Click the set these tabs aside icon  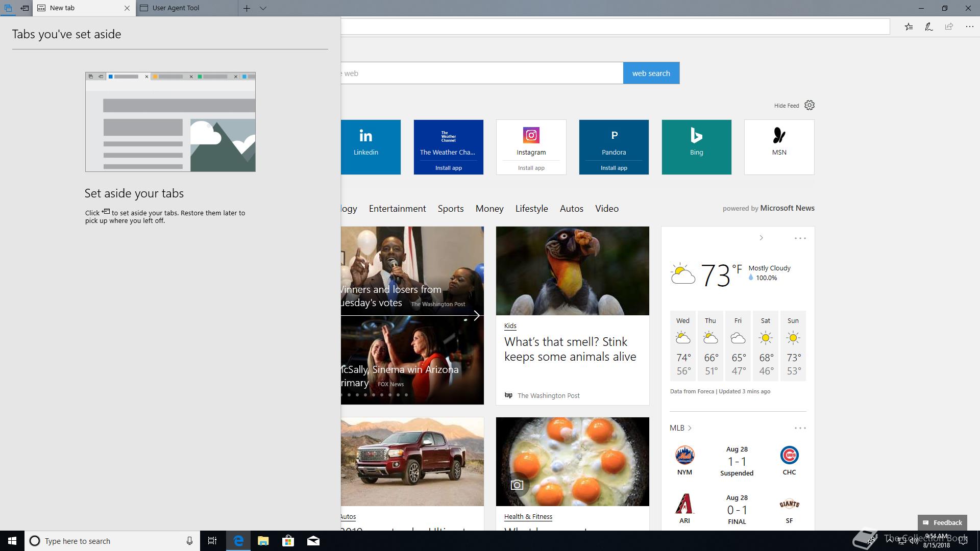24,8
